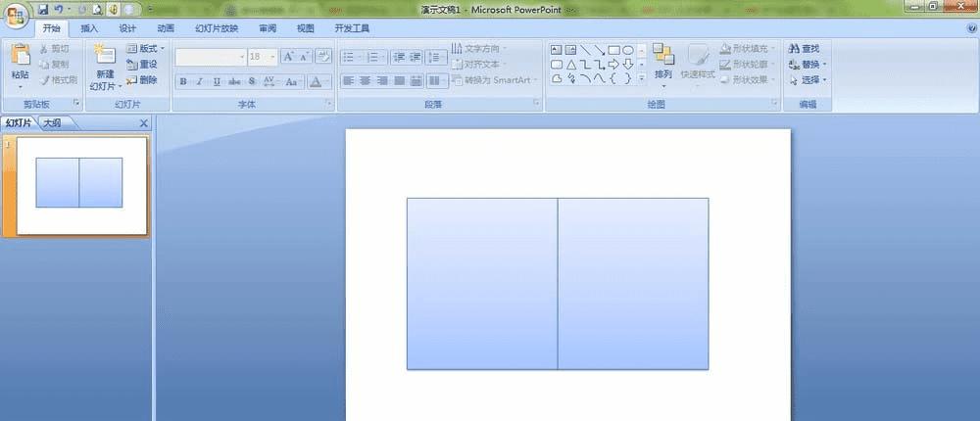This screenshot has height=421, width=980.
Task: Switch to the 插入 ribbon tab
Action: tap(89, 28)
